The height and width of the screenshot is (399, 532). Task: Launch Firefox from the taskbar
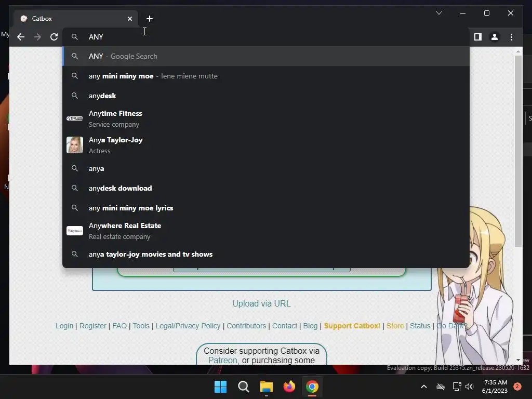click(x=289, y=387)
